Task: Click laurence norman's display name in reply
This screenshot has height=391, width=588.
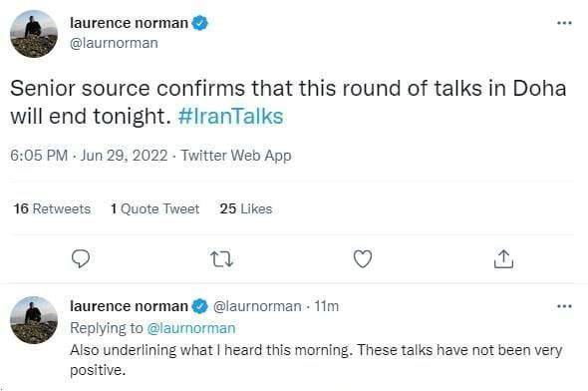Action: coord(129,306)
